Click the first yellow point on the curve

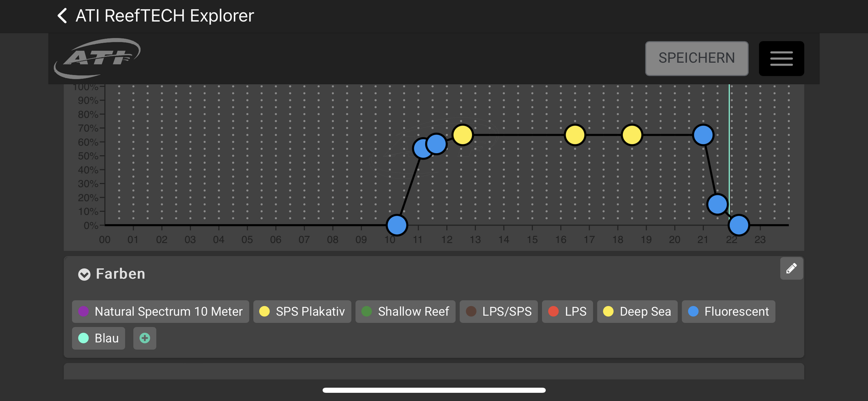[462, 135]
